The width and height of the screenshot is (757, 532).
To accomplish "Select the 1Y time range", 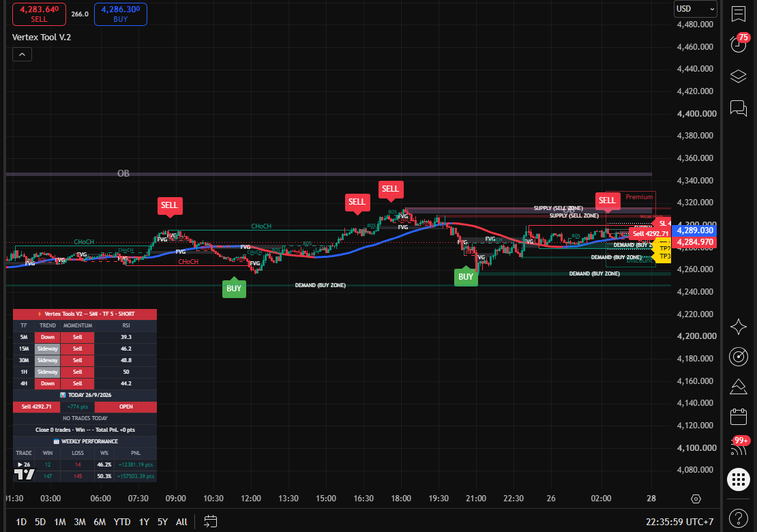I will tap(144, 522).
